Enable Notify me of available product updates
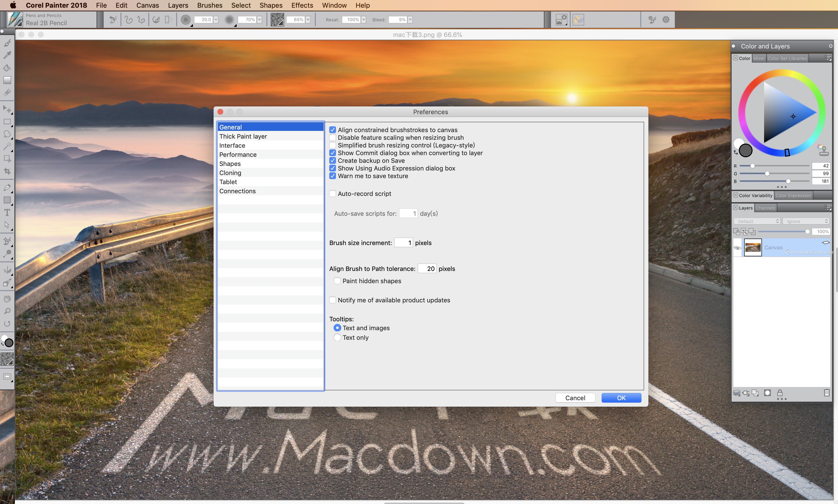Viewport: 838px width, 504px height. pyautogui.click(x=333, y=300)
